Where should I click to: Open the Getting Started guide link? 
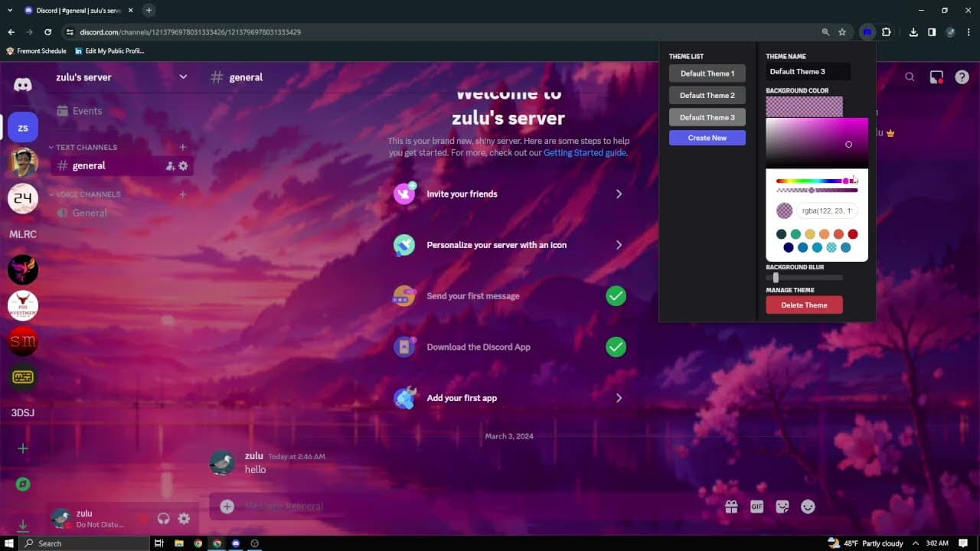pos(585,153)
